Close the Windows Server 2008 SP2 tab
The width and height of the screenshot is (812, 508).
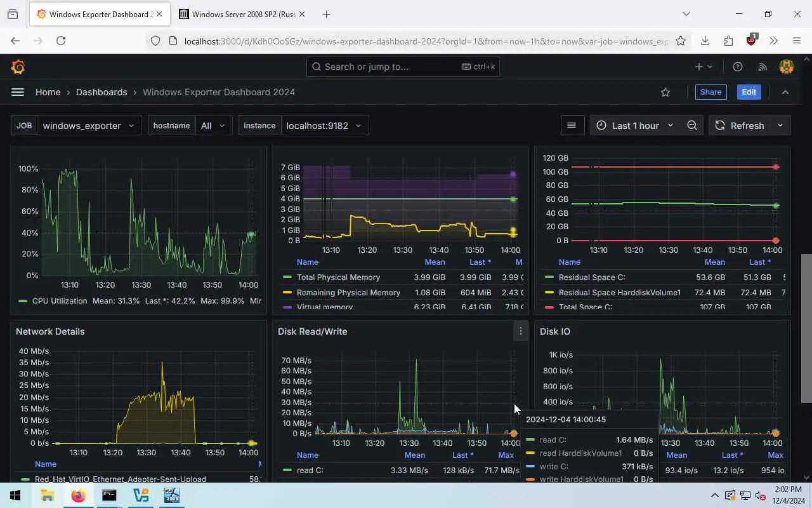click(302, 14)
